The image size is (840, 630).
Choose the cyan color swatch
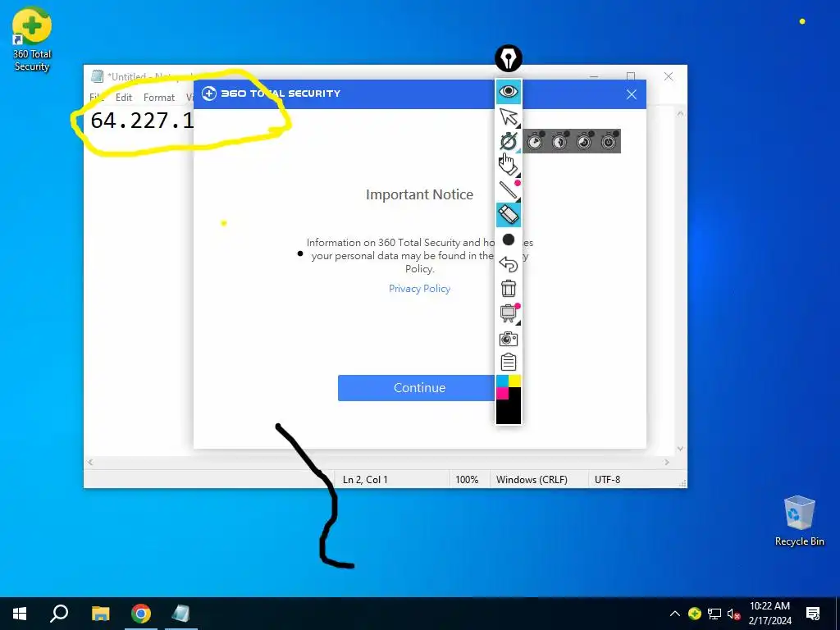click(x=503, y=381)
